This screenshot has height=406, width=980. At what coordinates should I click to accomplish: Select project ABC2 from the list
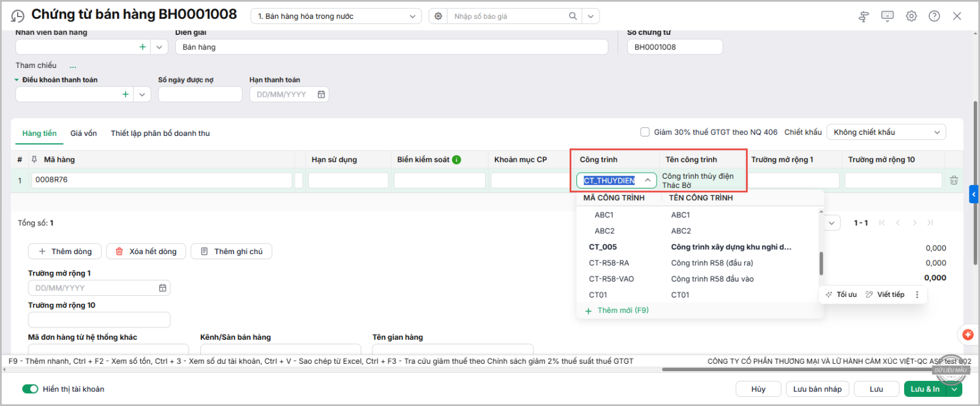click(697, 231)
